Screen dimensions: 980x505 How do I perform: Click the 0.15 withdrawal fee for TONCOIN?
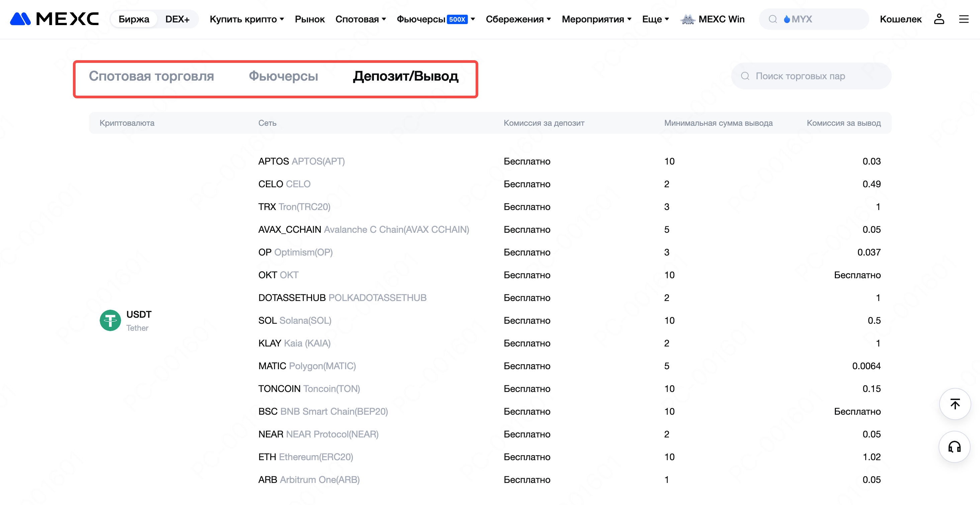pos(872,389)
